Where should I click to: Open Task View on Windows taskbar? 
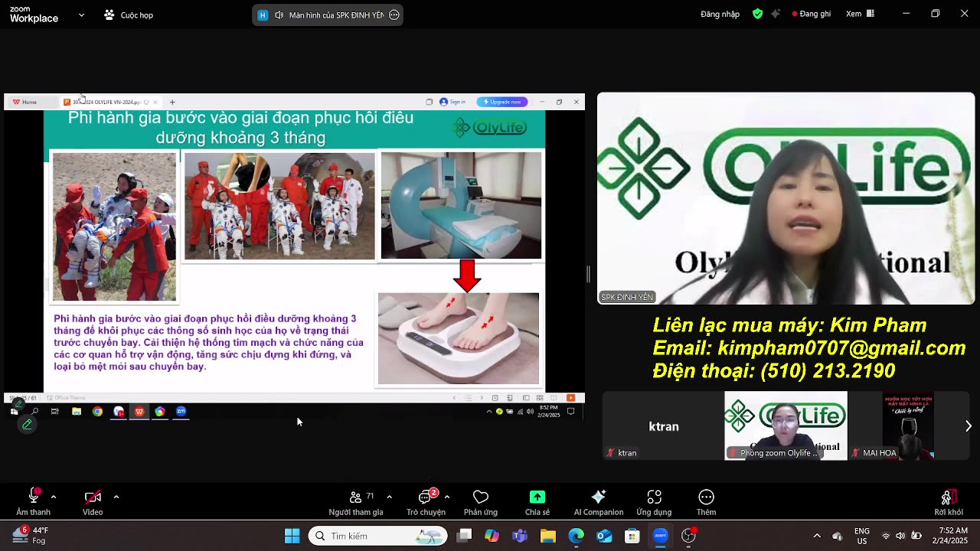[x=464, y=536]
